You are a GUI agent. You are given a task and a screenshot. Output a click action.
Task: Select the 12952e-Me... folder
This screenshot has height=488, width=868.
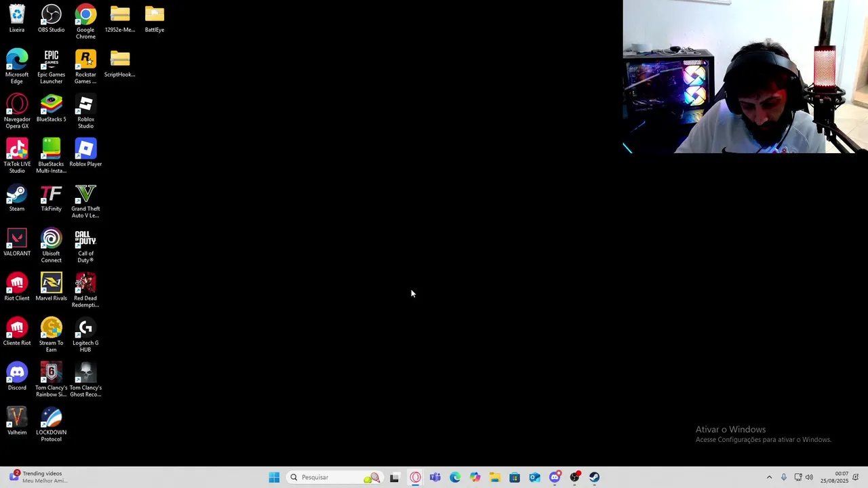120,18
